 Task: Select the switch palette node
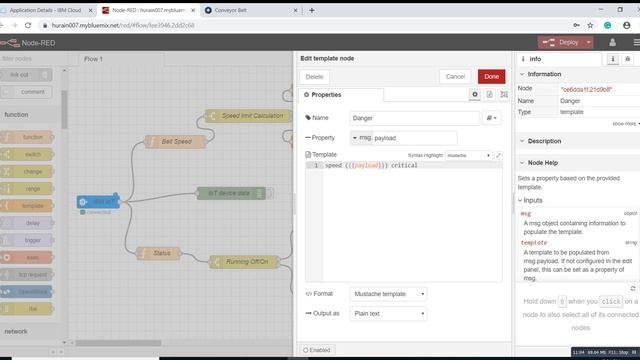(27, 154)
